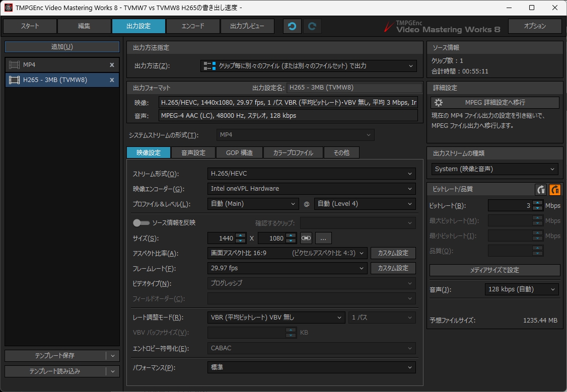Click the TMPGEnc app icon in title bar
Image resolution: width=567 pixels, height=392 pixels.
click(x=9, y=8)
